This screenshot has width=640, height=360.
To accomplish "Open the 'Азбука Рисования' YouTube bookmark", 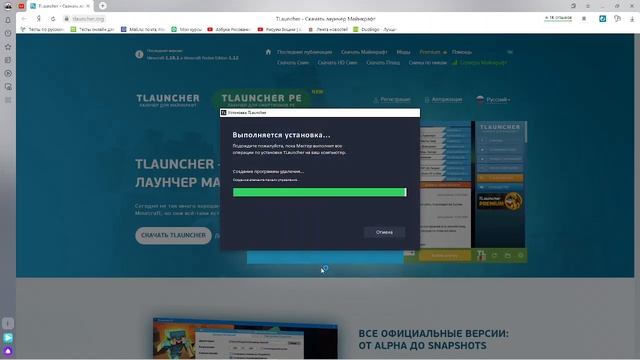I will click(229, 29).
